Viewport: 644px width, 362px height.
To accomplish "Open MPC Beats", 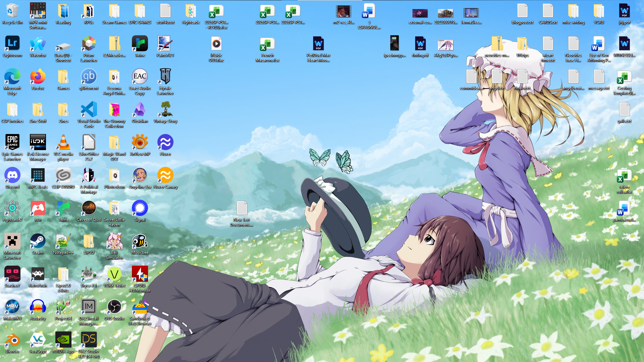I will pyautogui.click(x=38, y=179).
